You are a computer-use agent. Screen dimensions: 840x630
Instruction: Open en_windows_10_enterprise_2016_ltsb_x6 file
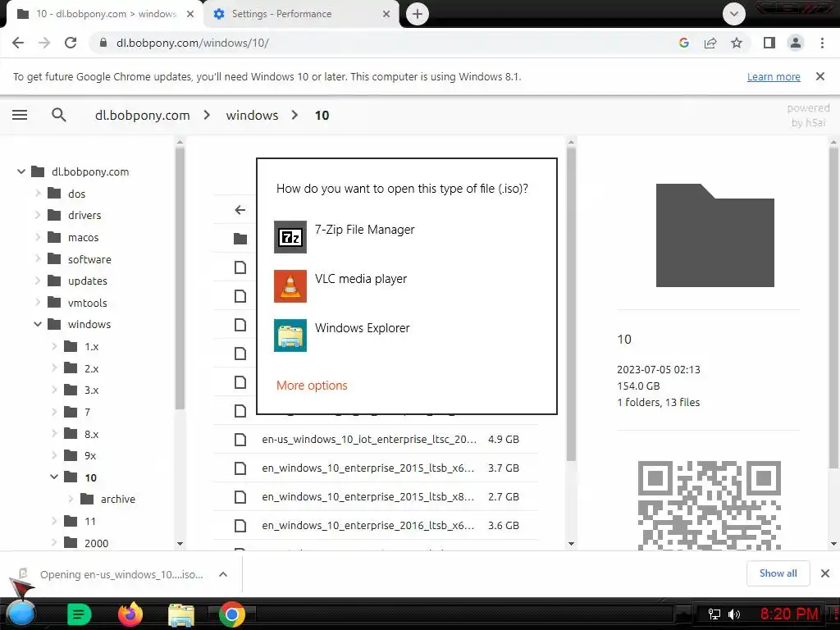pyautogui.click(x=376, y=526)
